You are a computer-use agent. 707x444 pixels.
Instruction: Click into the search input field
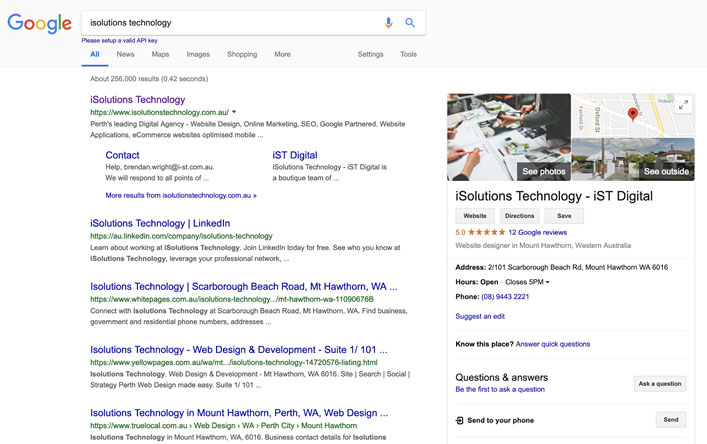(230, 23)
